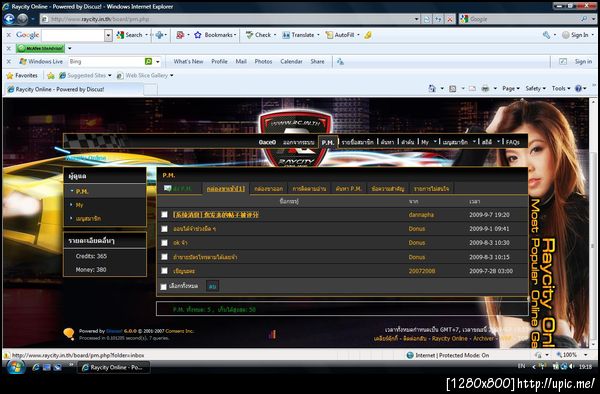This screenshot has height=394, width=600.
Task: Click the Bing search input field
Action: 106,62
